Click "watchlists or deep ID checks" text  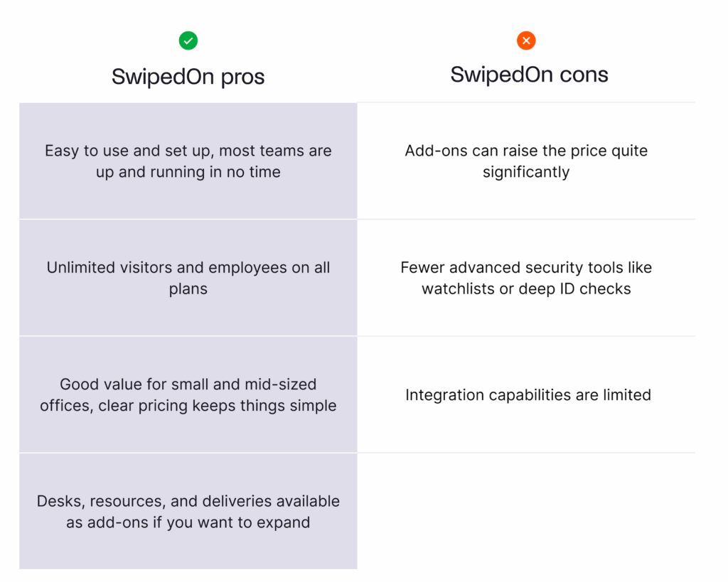pyautogui.click(x=526, y=289)
